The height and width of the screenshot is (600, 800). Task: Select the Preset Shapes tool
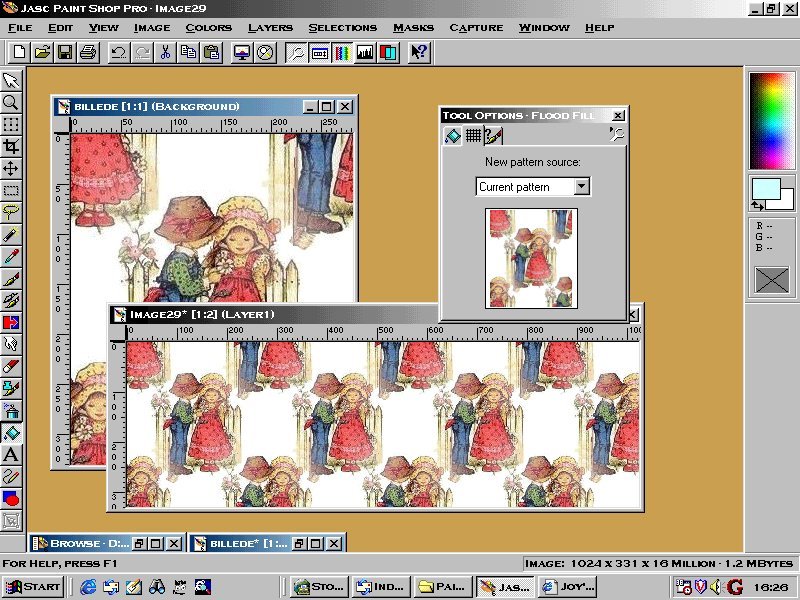click(x=11, y=498)
